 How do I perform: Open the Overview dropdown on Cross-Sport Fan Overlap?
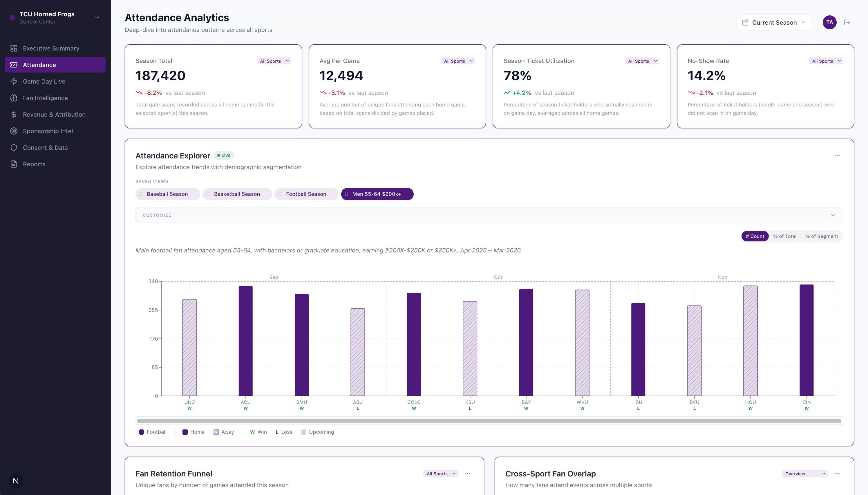[x=804, y=474]
